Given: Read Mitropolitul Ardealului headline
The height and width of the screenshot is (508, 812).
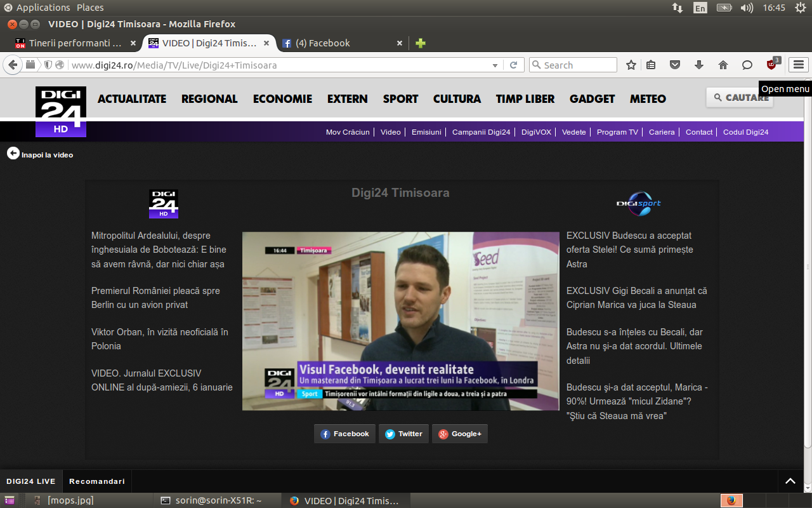Looking at the screenshot, I should 159,250.
